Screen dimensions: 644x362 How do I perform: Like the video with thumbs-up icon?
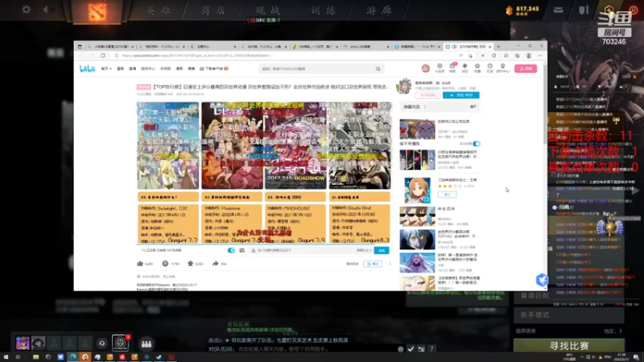click(140, 264)
